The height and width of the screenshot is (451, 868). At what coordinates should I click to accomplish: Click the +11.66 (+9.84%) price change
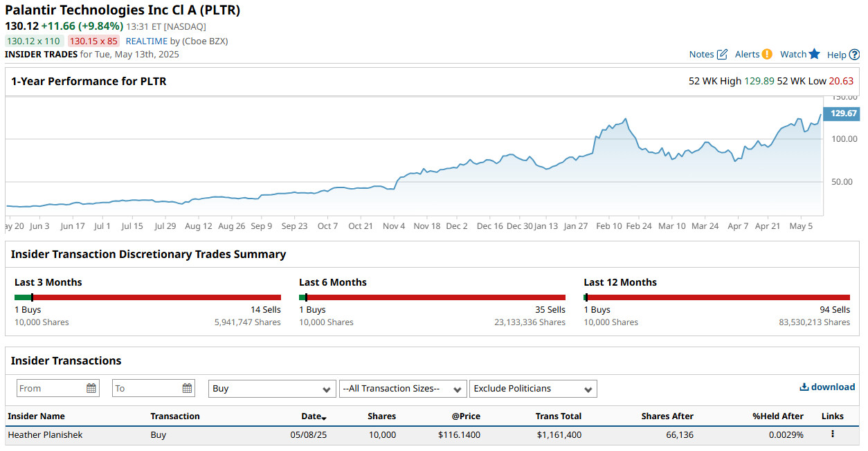[x=82, y=26]
